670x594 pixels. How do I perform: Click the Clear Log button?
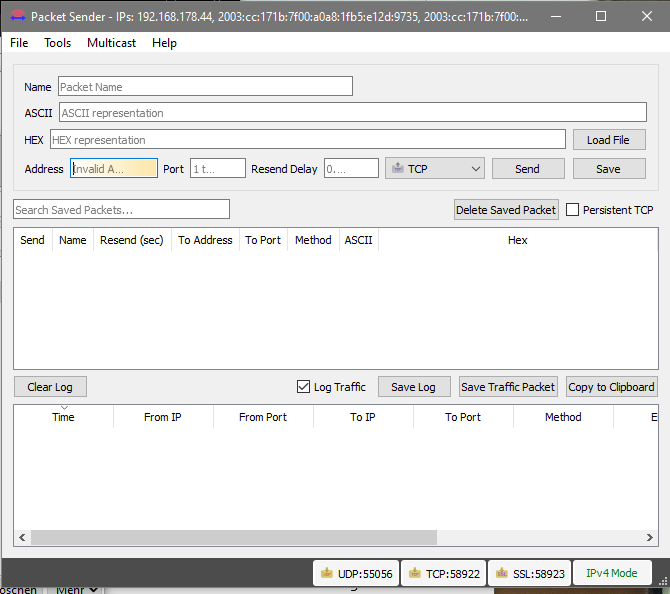(50, 387)
